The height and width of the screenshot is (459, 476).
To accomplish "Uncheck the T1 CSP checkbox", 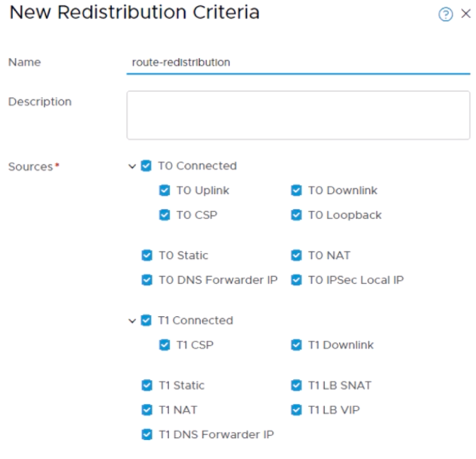I will (165, 345).
